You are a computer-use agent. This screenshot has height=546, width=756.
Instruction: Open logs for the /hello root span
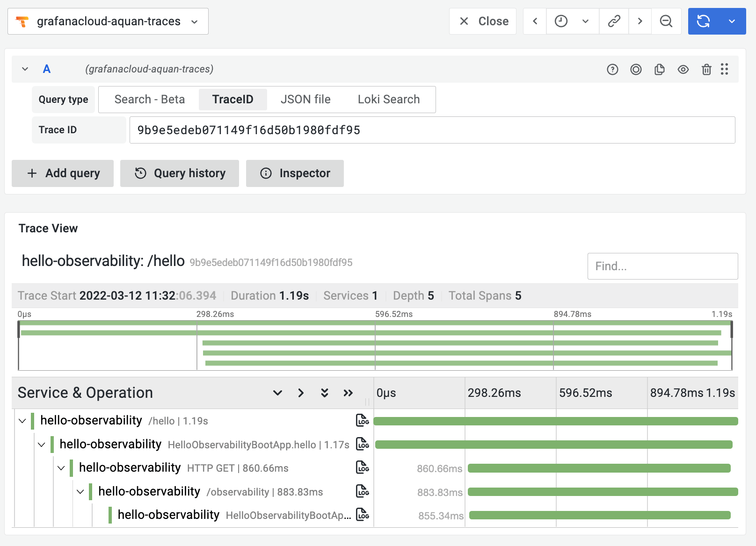pos(362,421)
